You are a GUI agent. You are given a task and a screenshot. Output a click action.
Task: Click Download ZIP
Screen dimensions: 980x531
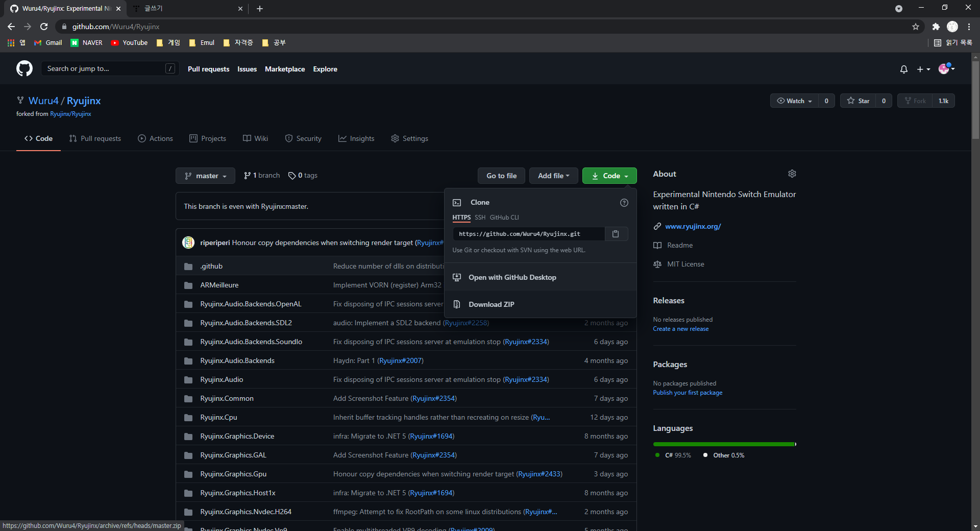541,304
